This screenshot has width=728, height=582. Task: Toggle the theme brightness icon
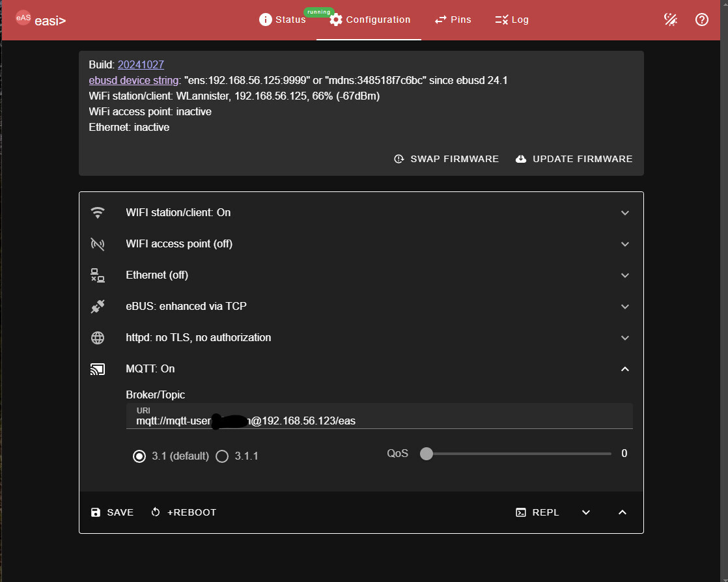(x=670, y=20)
